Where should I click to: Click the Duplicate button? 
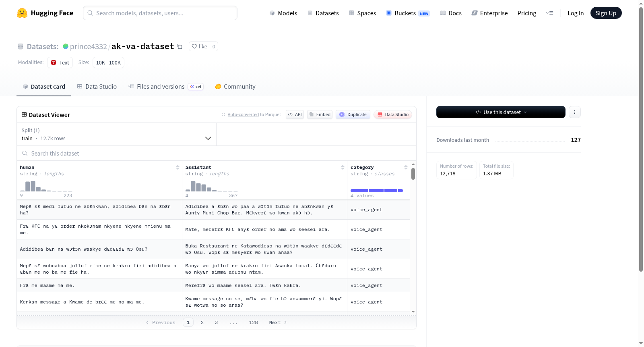coord(353,114)
